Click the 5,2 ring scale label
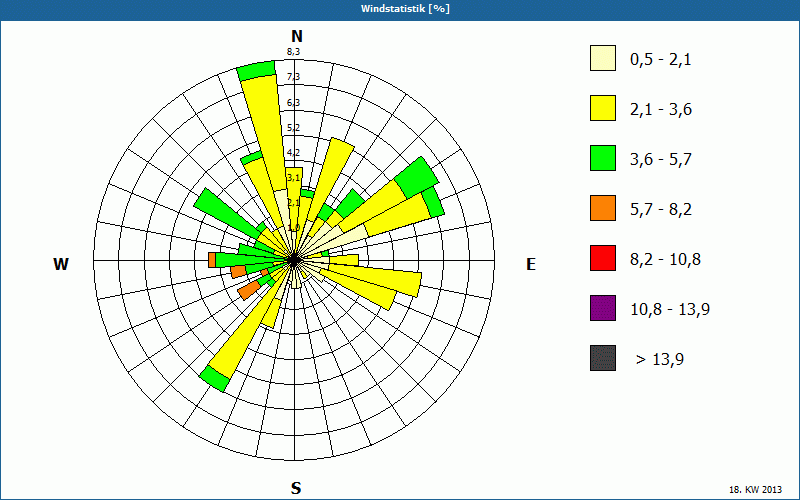 point(293,128)
